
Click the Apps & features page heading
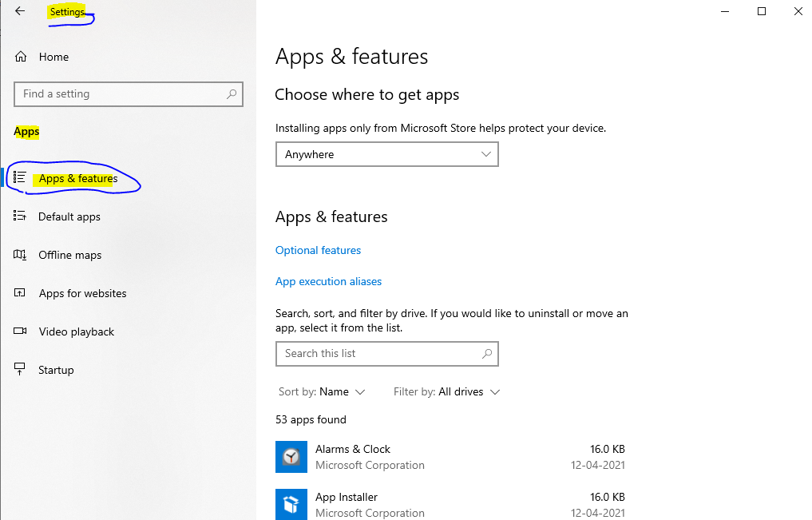point(351,56)
